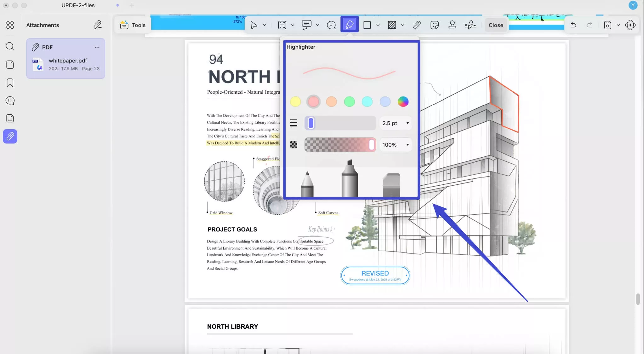
Task: Select the area highlight hatch tool
Action: (392, 25)
